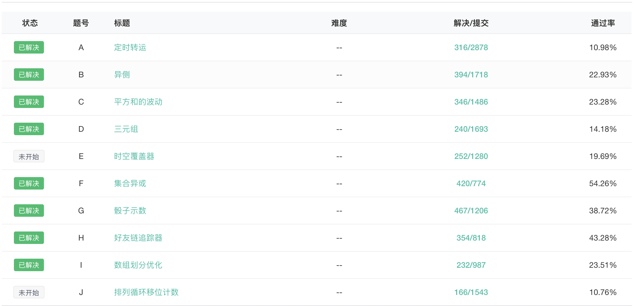Click the 状态 column header
This screenshot has height=306, width=644.
(x=30, y=23)
